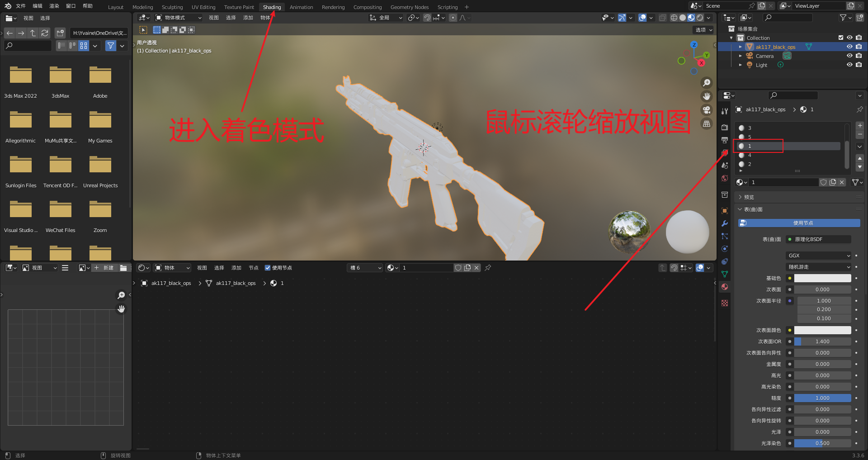This screenshot has width=868, height=460.
Task: Open the Modifier wrench properties tab
Action: 725,223
